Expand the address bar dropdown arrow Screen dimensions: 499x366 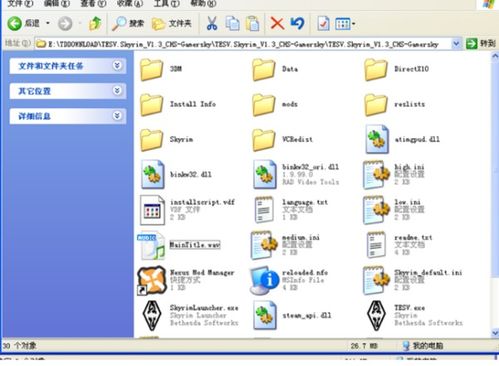456,43
